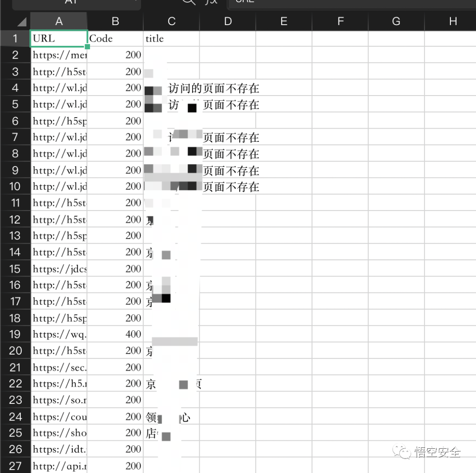The height and width of the screenshot is (473, 476).
Task: Select row 10 header
Action: point(15,186)
